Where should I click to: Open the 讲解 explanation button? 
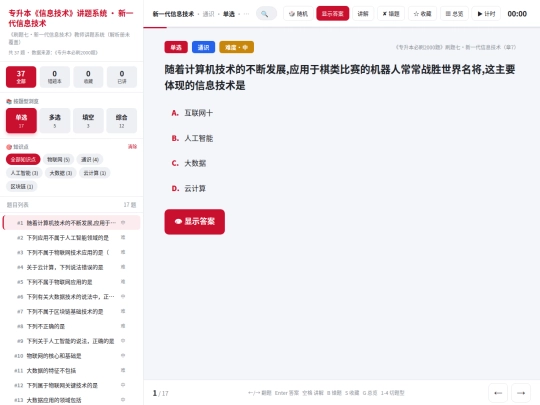pyautogui.click(x=363, y=14)
